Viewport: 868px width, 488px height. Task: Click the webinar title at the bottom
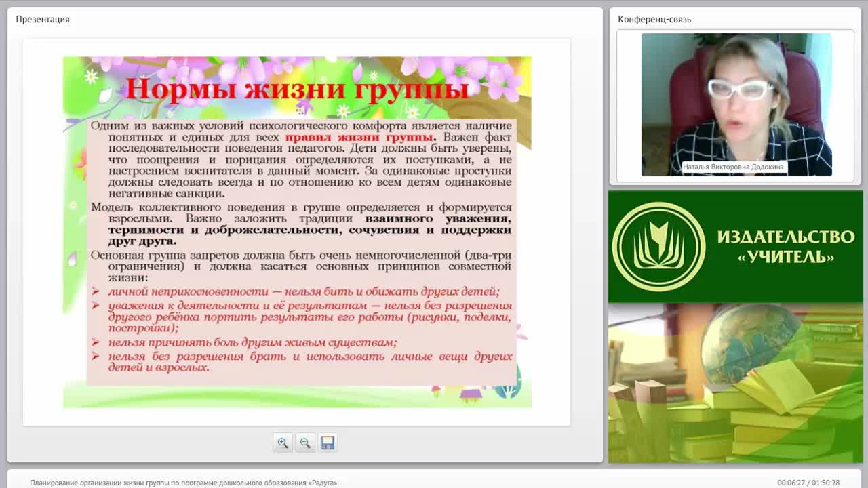pos(183,483)
